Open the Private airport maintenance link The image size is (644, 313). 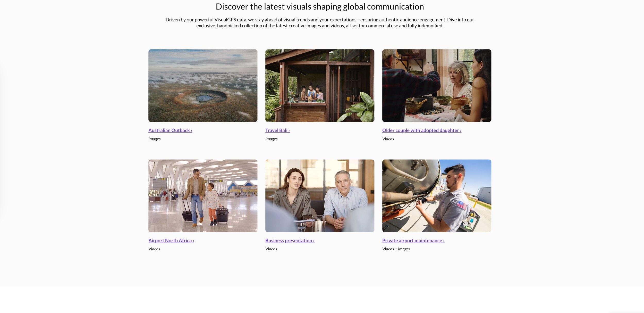pos(413,240)
